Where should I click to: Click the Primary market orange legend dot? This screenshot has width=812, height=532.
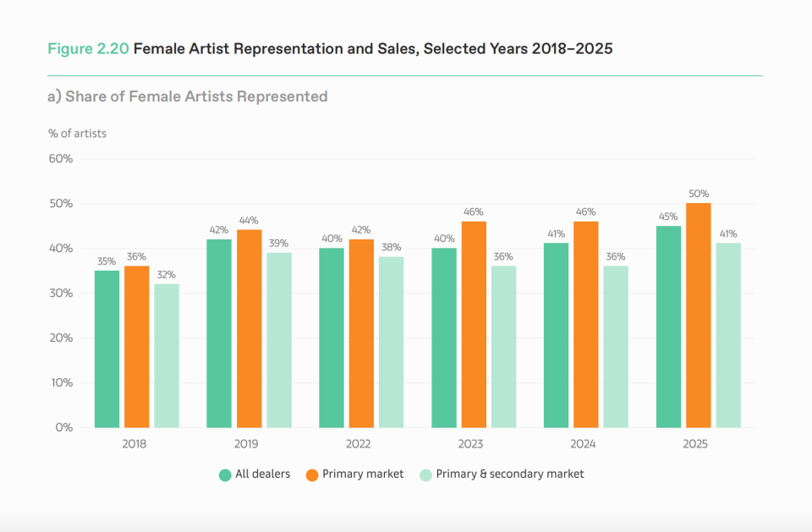pos(312,475)
